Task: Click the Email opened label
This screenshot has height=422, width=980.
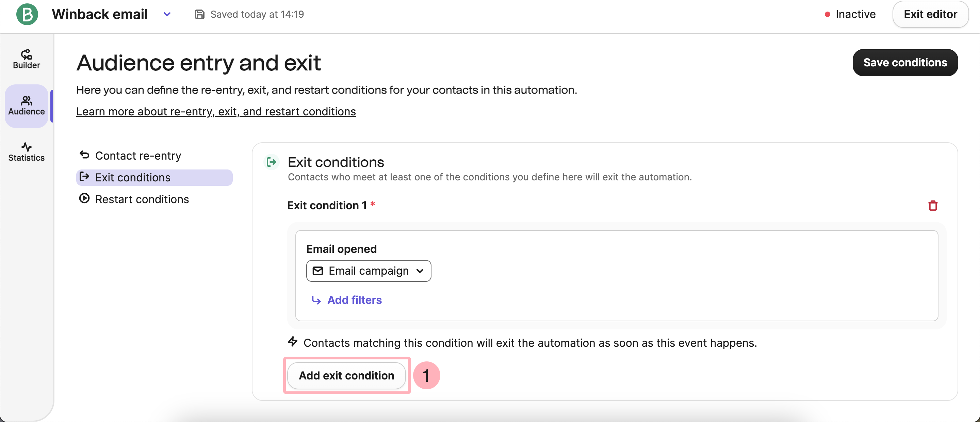Action: [x=341, y=249]
